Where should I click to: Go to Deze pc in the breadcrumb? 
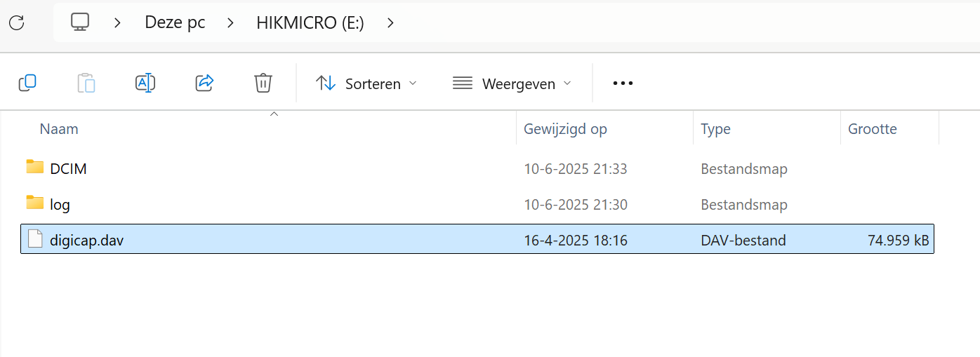pos(175,22)
